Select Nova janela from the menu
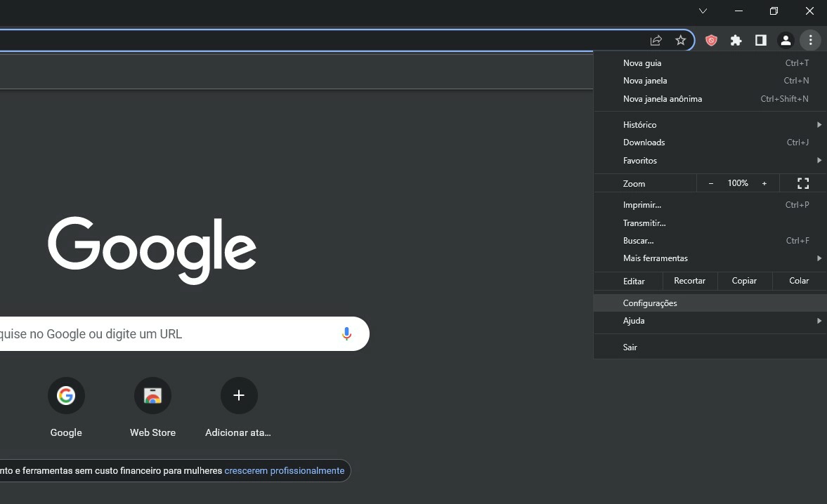 tap(710, 81)
